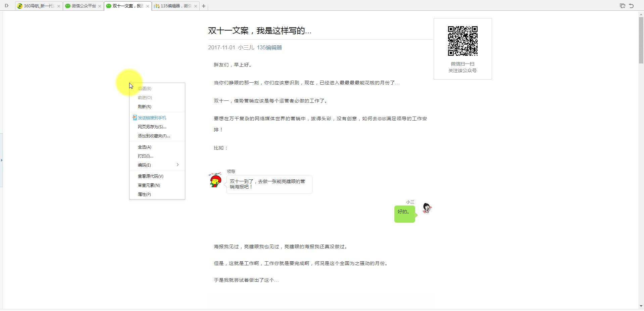Choose 网页另存为(S)... from the context menu

click(x=157, y=127)
